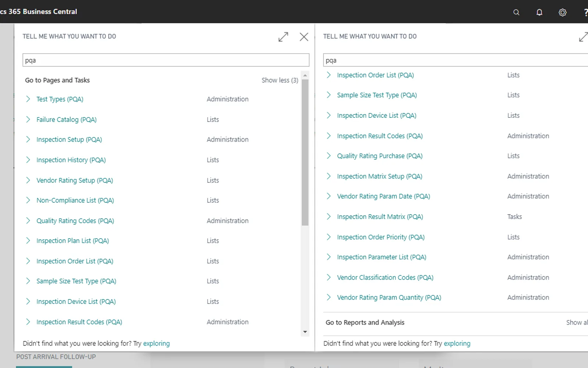Click chevron beside Inspection Result Matrix (PQA)
This screenshot has width=588, height=368.
(x=329, y=216)
